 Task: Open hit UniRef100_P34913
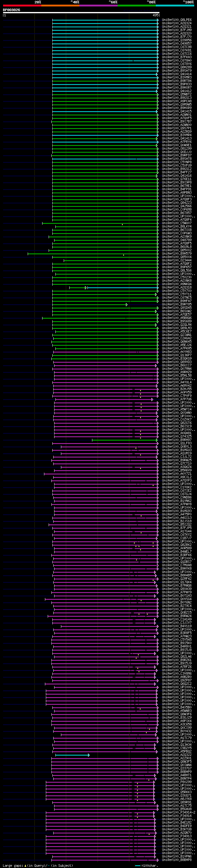pyautogui.click(x=177, y=836)
